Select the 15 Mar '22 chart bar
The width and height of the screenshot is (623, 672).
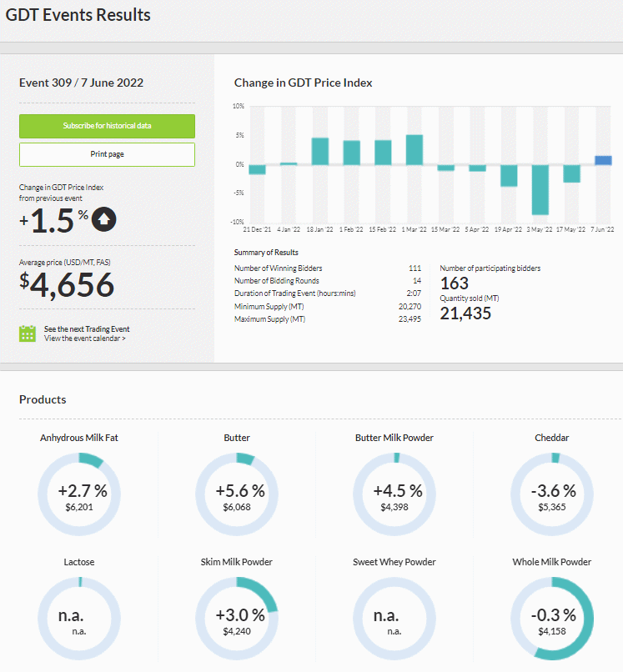pos(446,168)
